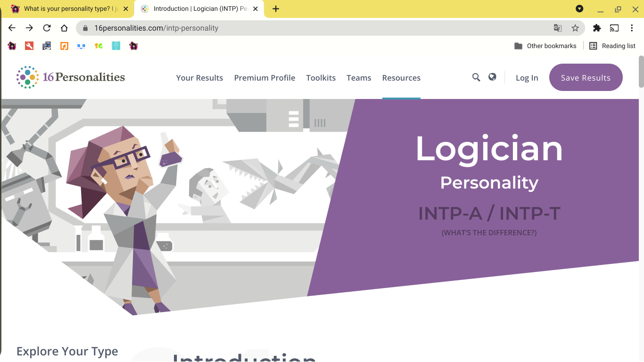This screenshot has width=644, height=362.
Task: Open the SG bookmark
Action: pos(99,46)
